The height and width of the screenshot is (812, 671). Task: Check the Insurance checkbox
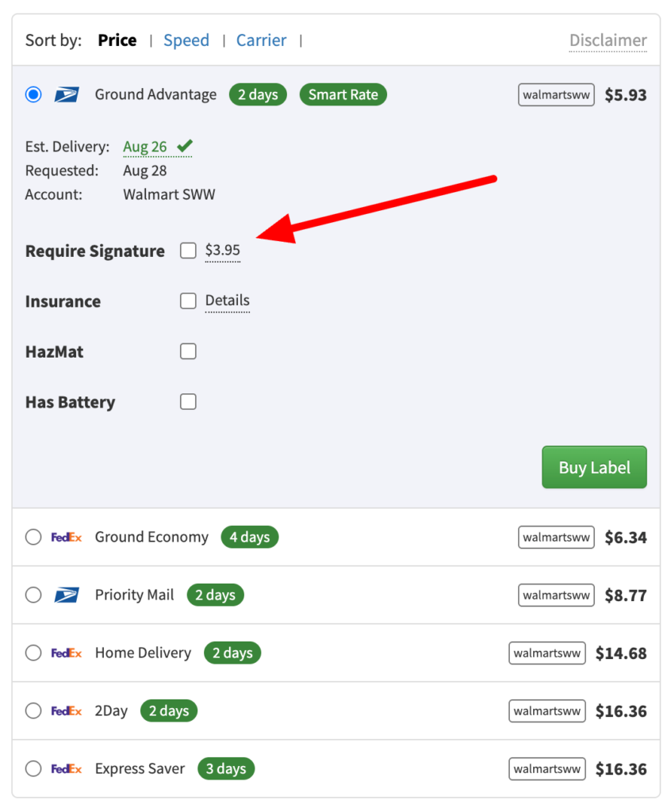[188, 301]
